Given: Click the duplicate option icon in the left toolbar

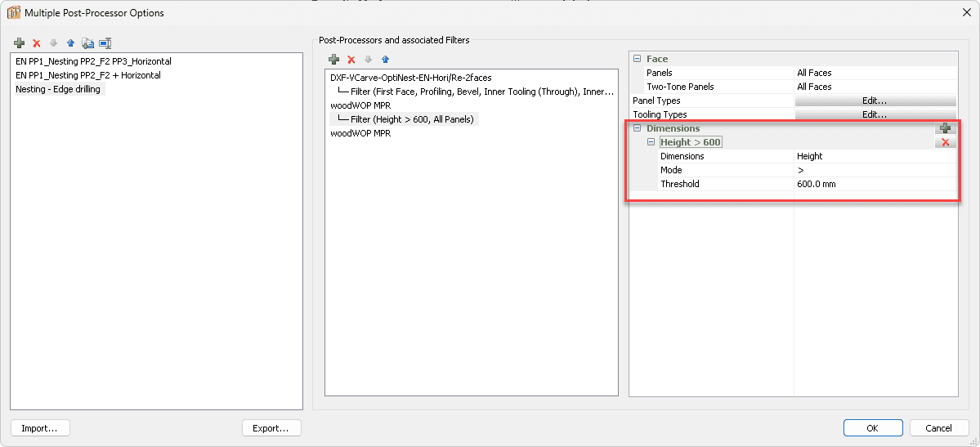Looking at the screenshot, I should coord(87,43).
